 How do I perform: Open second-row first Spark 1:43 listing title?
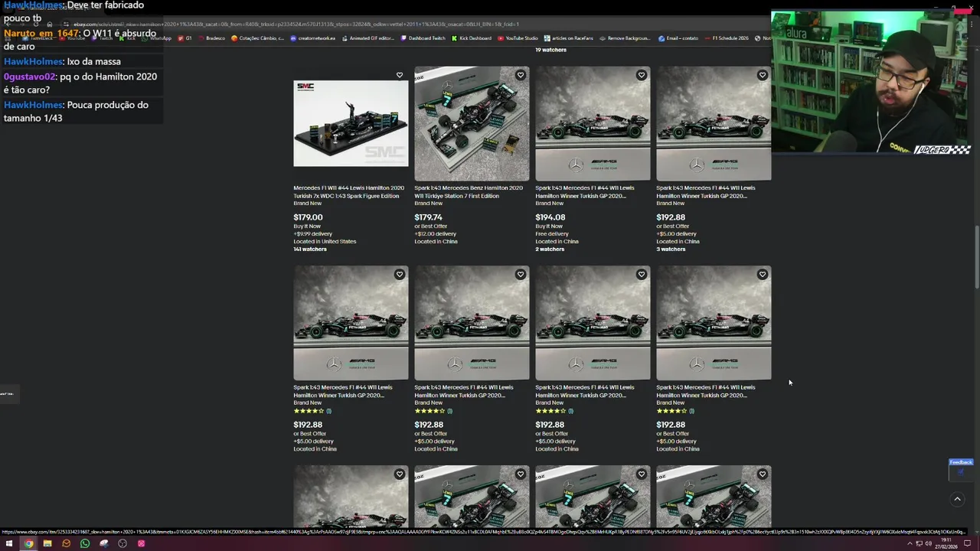tap(343, 391)
